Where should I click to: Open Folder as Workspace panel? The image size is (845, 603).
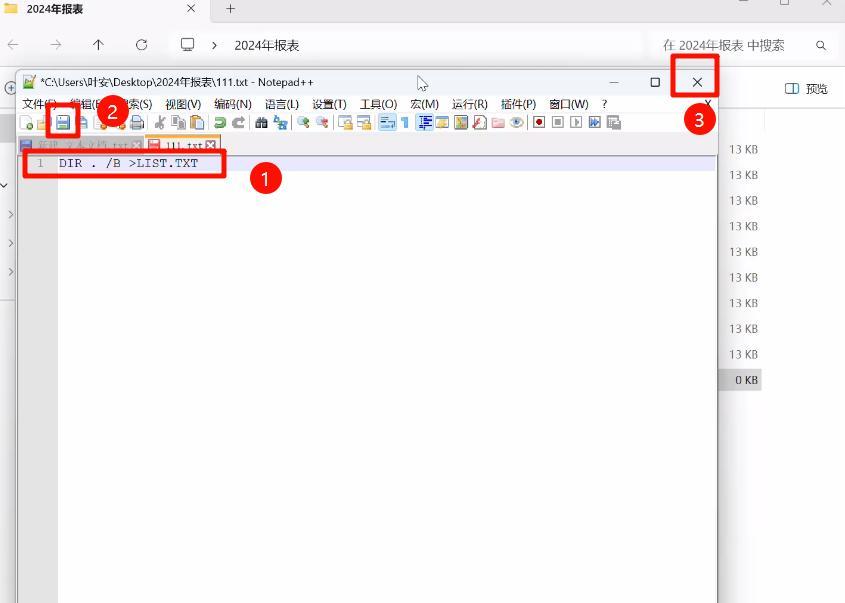[x=498, y=123]
